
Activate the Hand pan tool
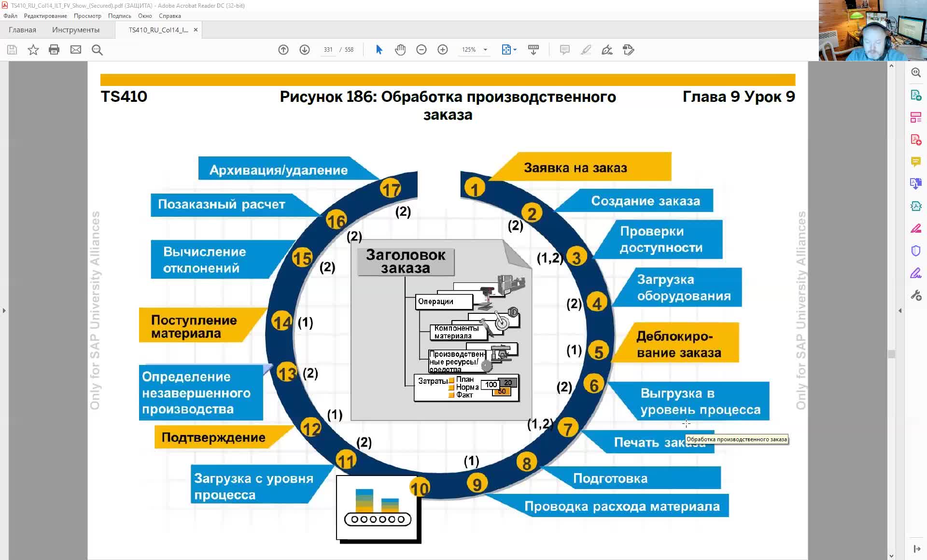(x=400, y=50)
